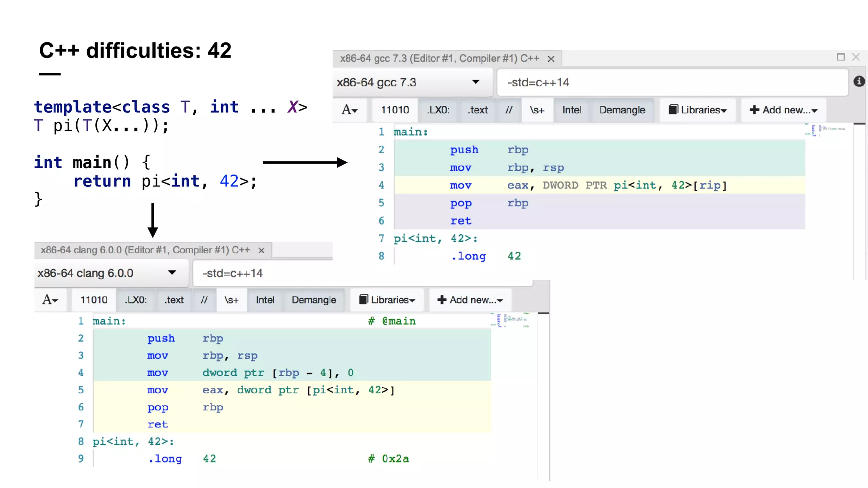
Task: Open Libraries dropdown in clang pane
Action: [387, 300]
